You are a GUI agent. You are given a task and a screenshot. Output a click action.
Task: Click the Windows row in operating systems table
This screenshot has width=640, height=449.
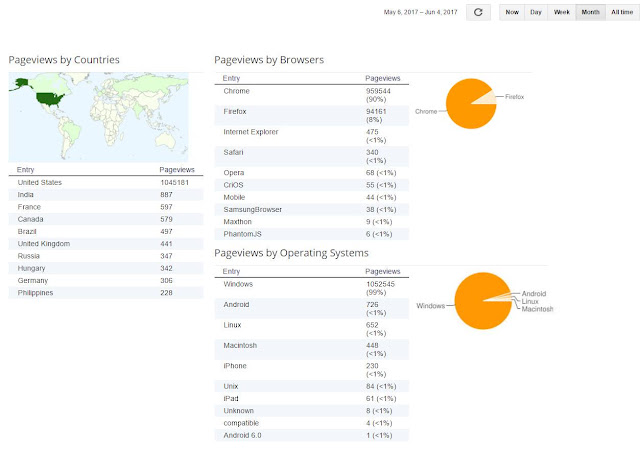point(311,288)
